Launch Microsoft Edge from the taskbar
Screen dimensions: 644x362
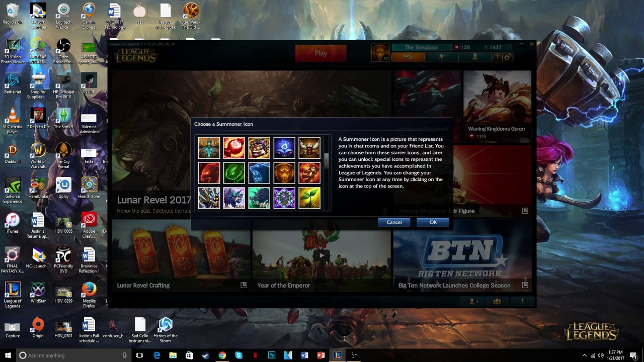click(156, 355)
